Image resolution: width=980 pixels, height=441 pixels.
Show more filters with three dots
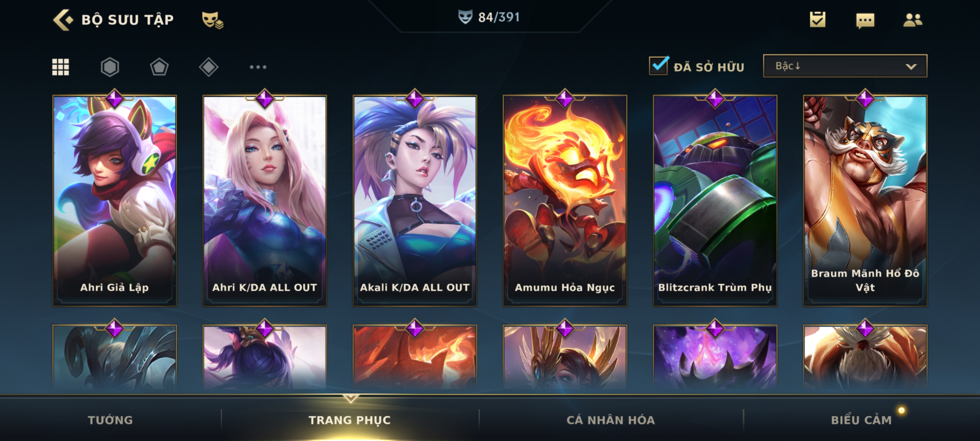pos(258,67)
